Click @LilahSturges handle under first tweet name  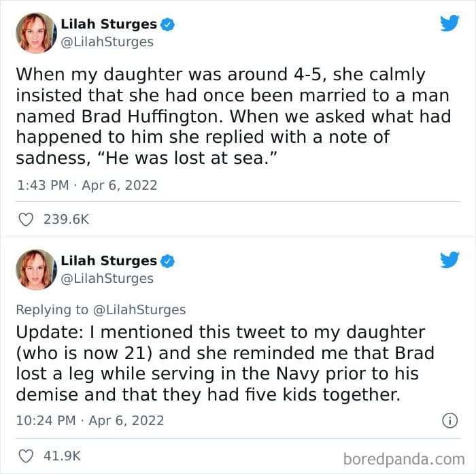click(107, 42)
